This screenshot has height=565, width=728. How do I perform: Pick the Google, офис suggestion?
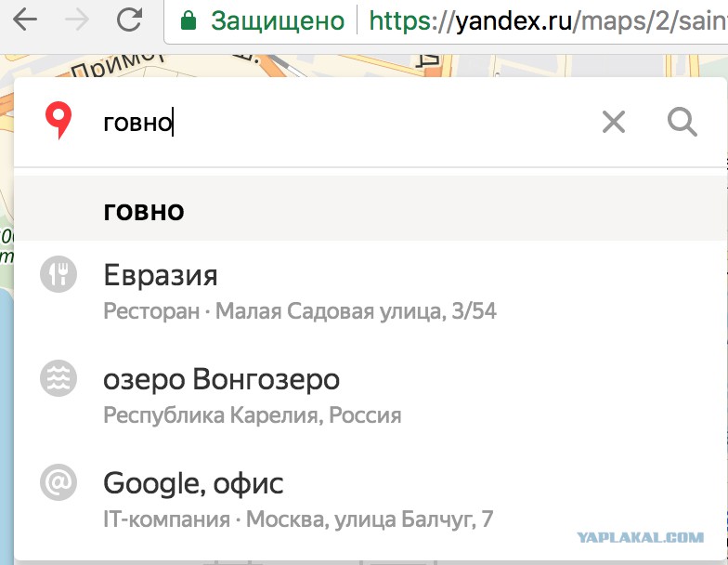pos(370,500)
